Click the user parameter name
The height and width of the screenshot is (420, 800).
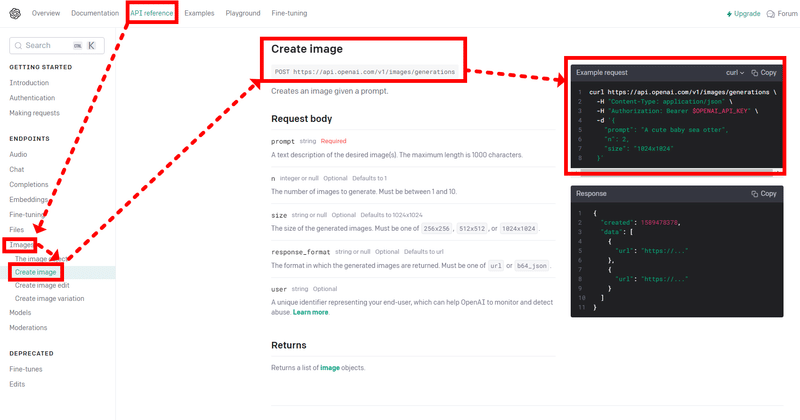pos(279,289)
